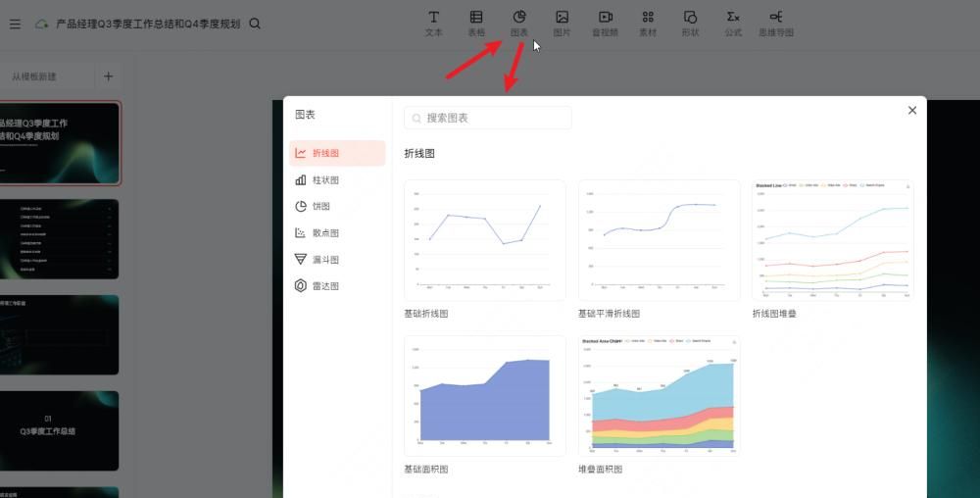This screenshot has width=980, height=498.
Task: Choose the 折线图堆叠 chart thumbnail
Action: click(x=832, y=240)
